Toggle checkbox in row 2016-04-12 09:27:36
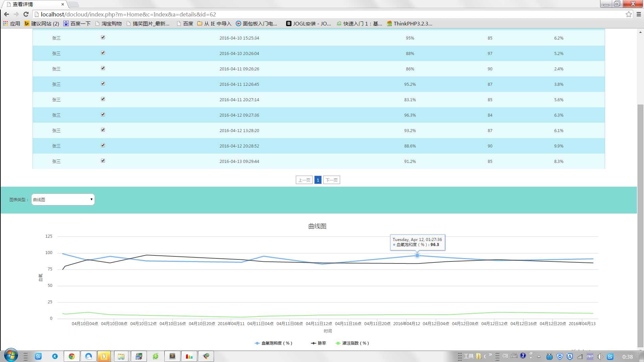The width and height of the screenshot is (644, 362). (x=103, y=115)
